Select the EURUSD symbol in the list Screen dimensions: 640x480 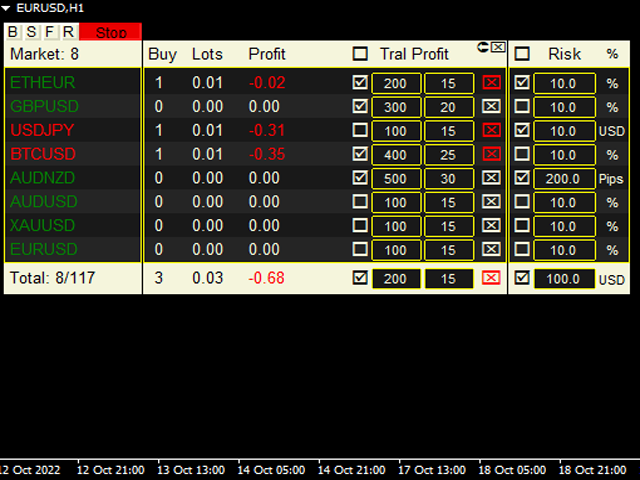coord(44,249)
